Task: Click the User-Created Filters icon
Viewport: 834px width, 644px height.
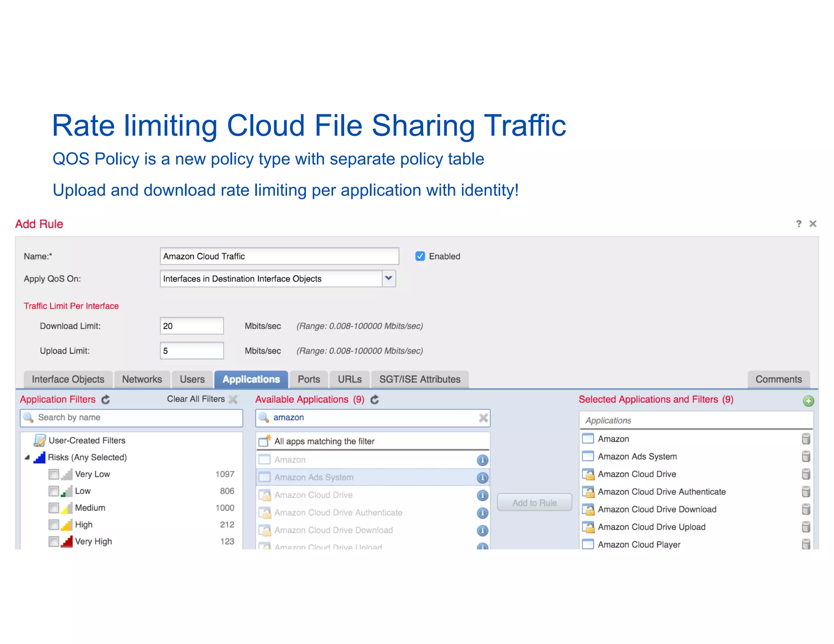Action: point(40,440)
